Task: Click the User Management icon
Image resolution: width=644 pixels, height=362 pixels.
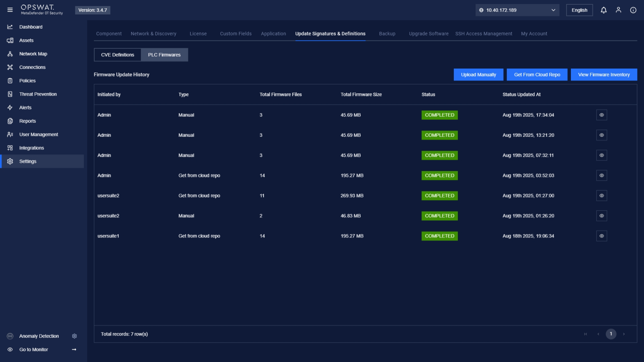Action: [x=10, y=134]
